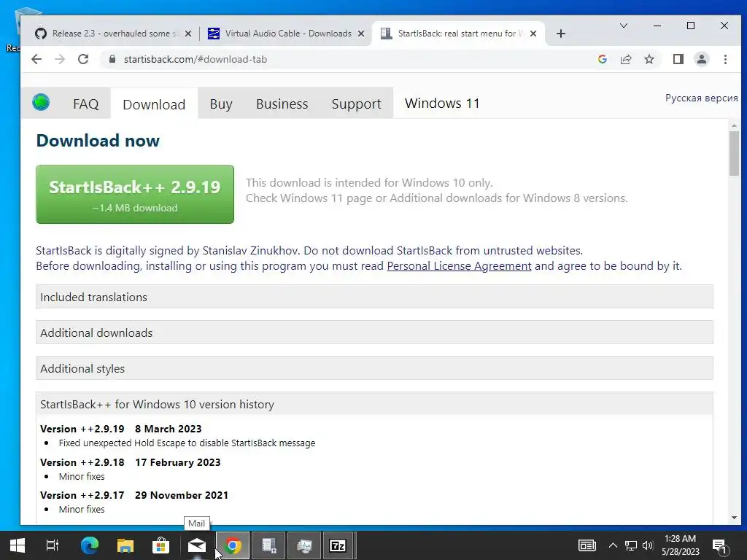Open a new browser tab
This screenshot has height=560, width=747.
pyautogui.click(x=561, y=34)
